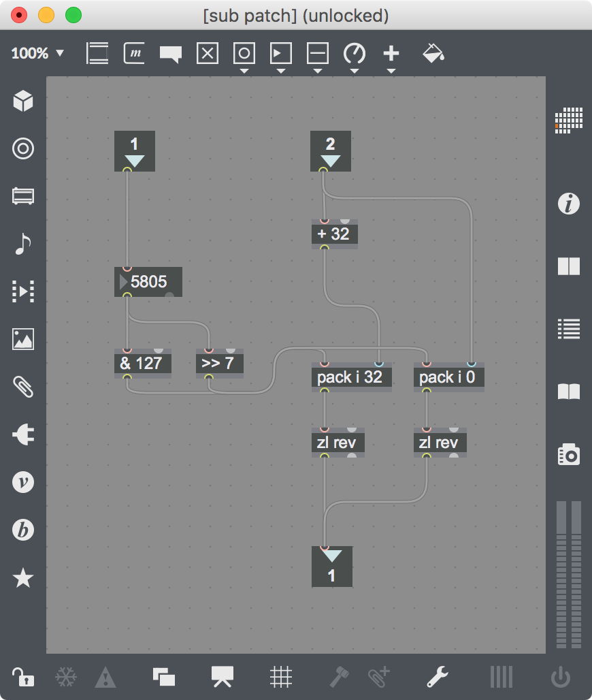Lock the patcher with the padlock icon
Image resolution: width=592 pixels, height=700 pixels.
click(22, 677)
